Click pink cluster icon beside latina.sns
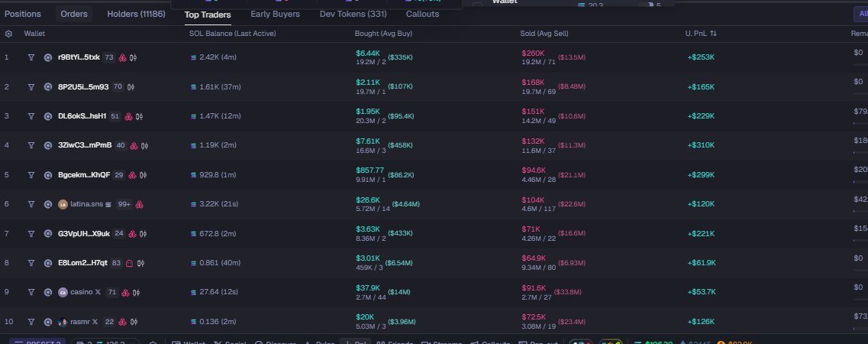Viewport: 868px width, 344px height. [x=140, y=204]
